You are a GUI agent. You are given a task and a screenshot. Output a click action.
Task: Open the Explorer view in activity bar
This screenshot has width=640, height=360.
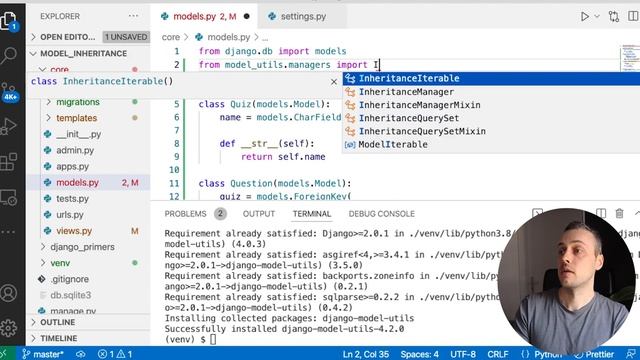click(9, 20)
